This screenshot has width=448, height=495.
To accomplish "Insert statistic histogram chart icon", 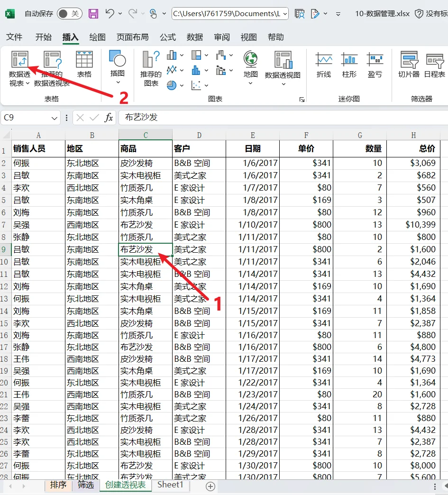I will pos(196,70).
